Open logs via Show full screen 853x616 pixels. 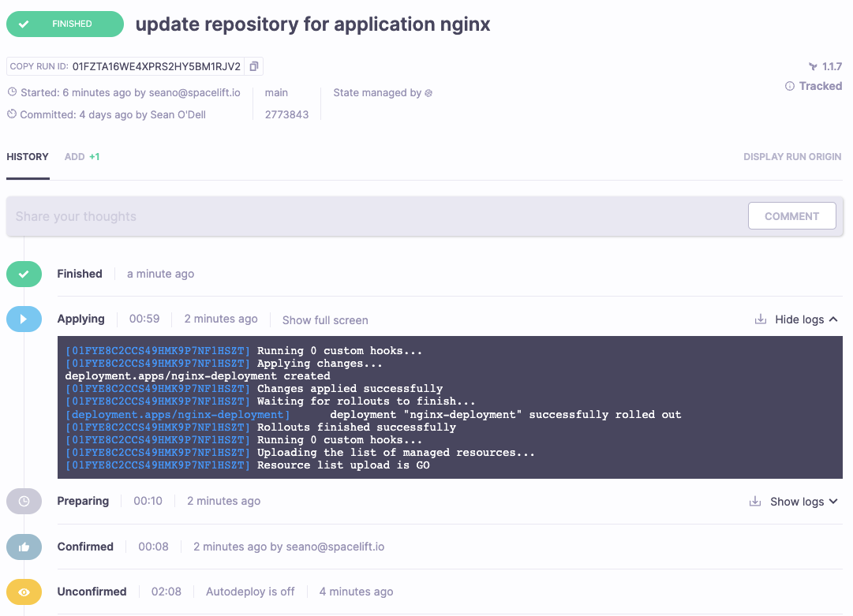pos(325,319)
